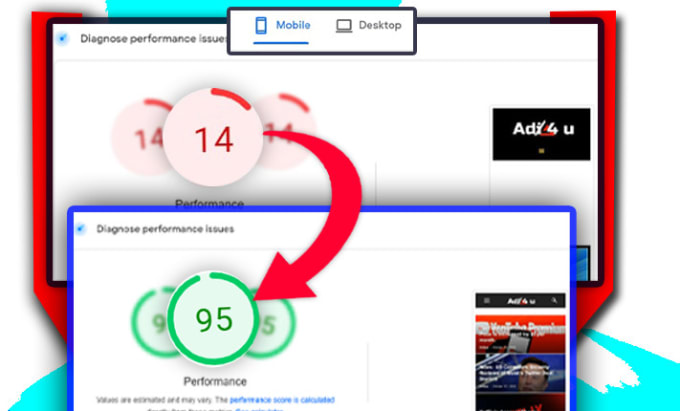Click 'Diagnose performance issues' heading in blue panel

tap(165, 229)
